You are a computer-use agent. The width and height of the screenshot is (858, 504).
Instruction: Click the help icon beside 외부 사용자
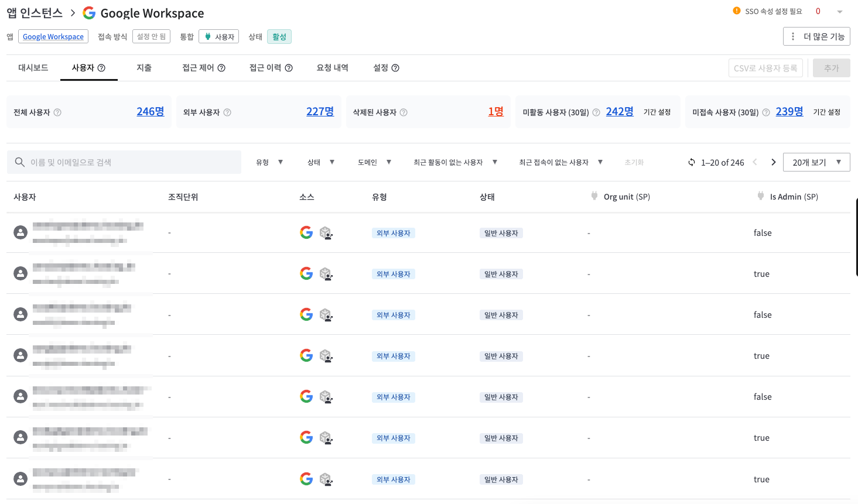(227, 112)
